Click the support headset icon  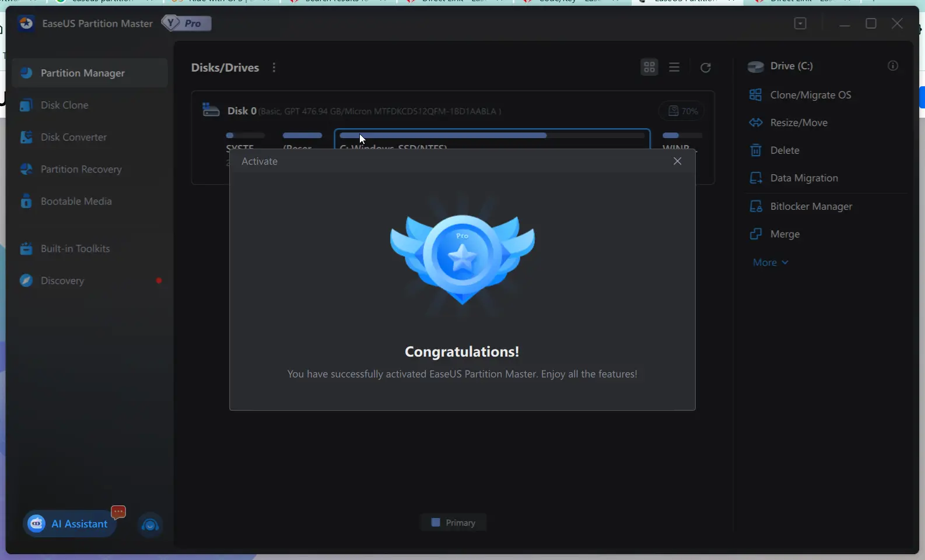150,525
